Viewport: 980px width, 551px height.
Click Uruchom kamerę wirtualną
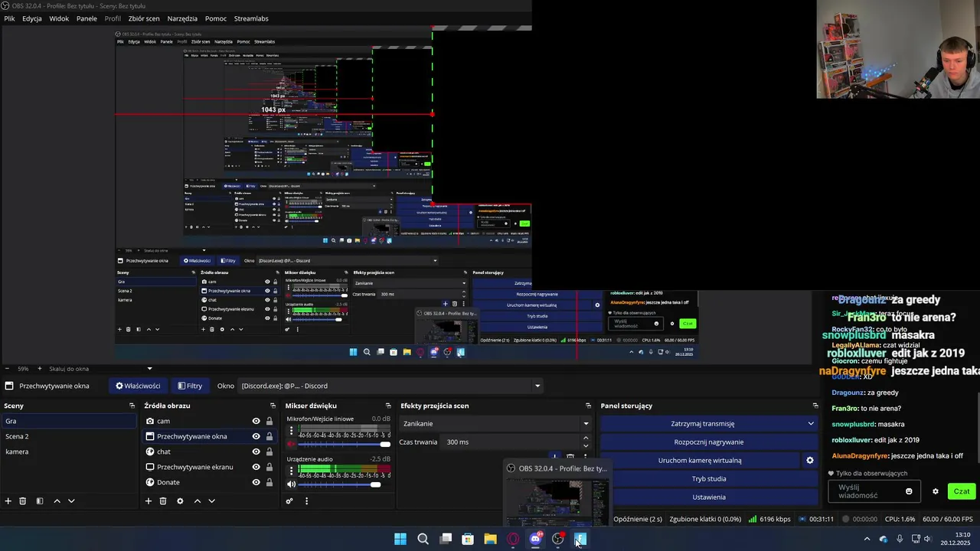tap(700, 461)
